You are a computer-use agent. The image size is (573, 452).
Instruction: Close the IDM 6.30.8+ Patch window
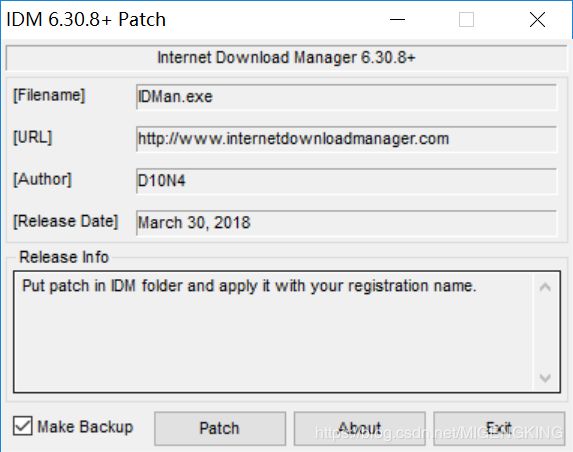[537, 19]
